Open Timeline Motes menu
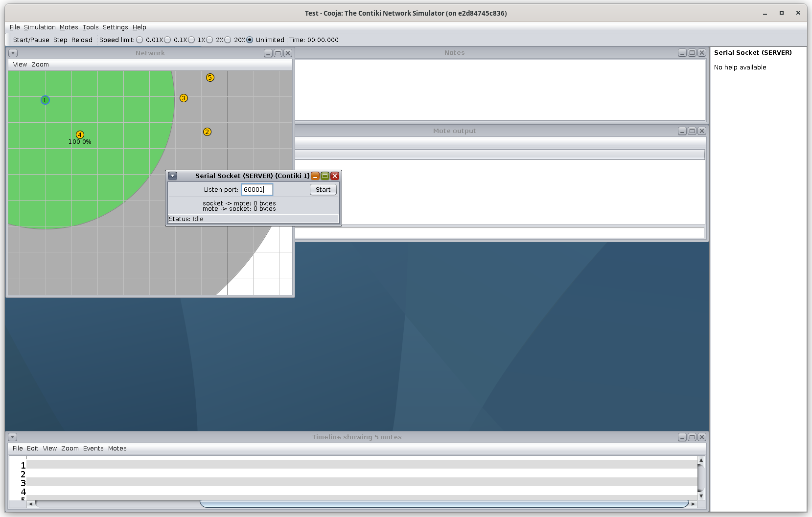Screen dimensions: 812x517 pos(117,449)
